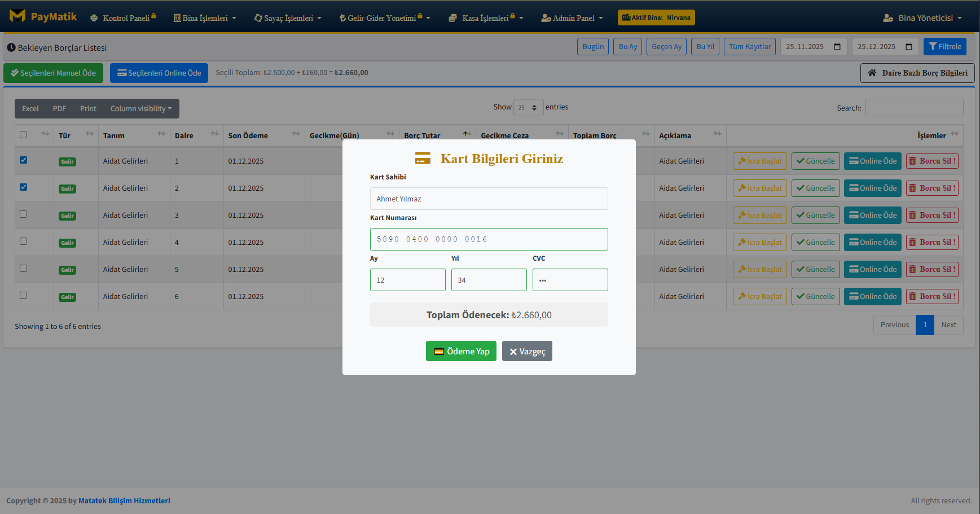Focus the CVC input field

point(570,280)
